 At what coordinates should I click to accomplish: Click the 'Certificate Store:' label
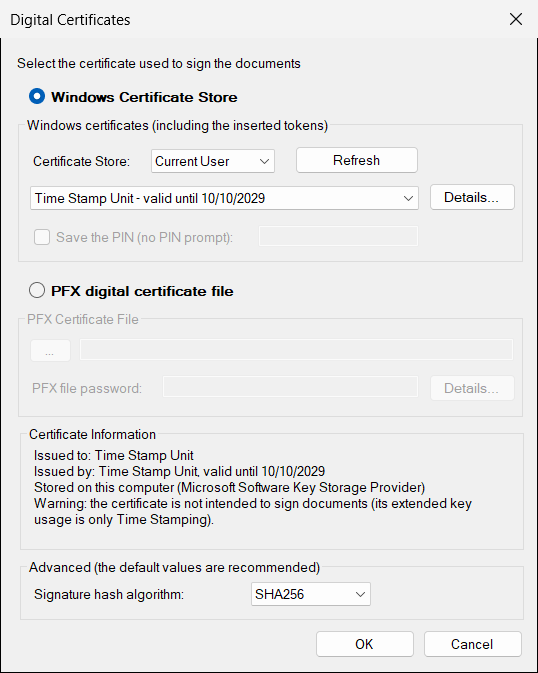[x=82, y=161]
